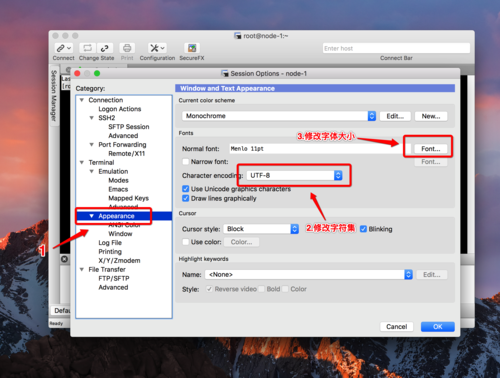Click the Reconnect icon under Change State
The width and height of the screenshot is (500, 378).
87,48
